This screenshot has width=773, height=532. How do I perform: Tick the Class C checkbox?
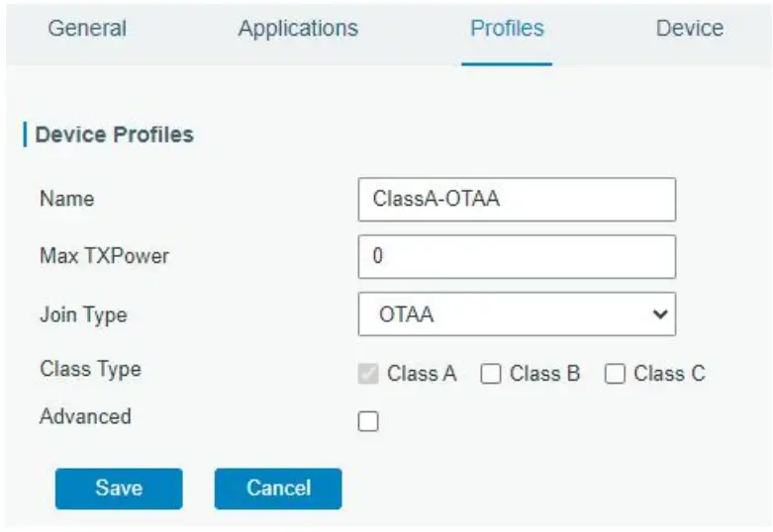(x=615, y=374)
